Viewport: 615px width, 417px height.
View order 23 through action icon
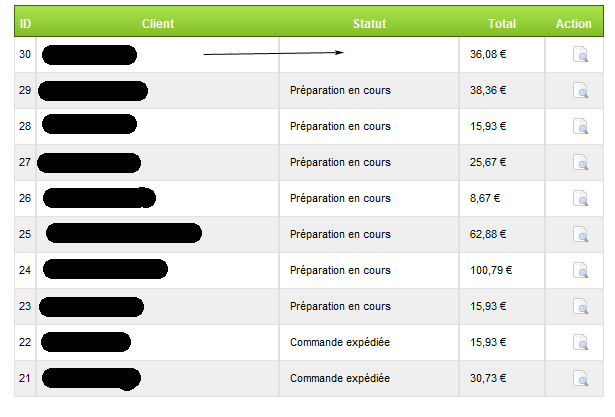pos(580,307)
